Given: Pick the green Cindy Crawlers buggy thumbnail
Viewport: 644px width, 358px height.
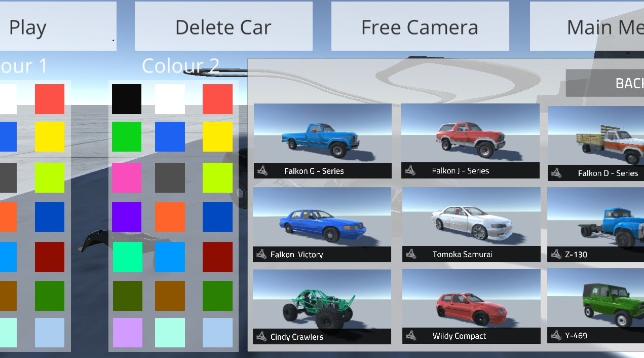Looking at the screenshot, I should [322, 299].
